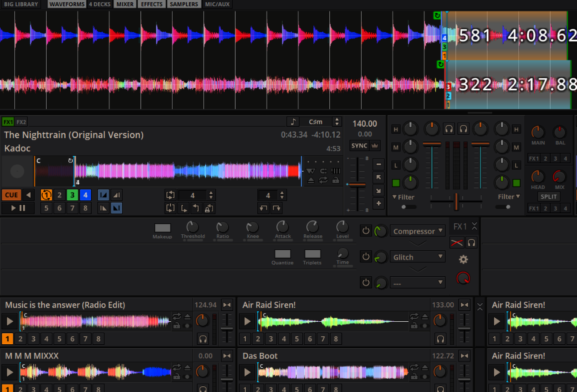Click the beatloop halve size icon
The image size is (577, 392).
(x=211, y=197)
